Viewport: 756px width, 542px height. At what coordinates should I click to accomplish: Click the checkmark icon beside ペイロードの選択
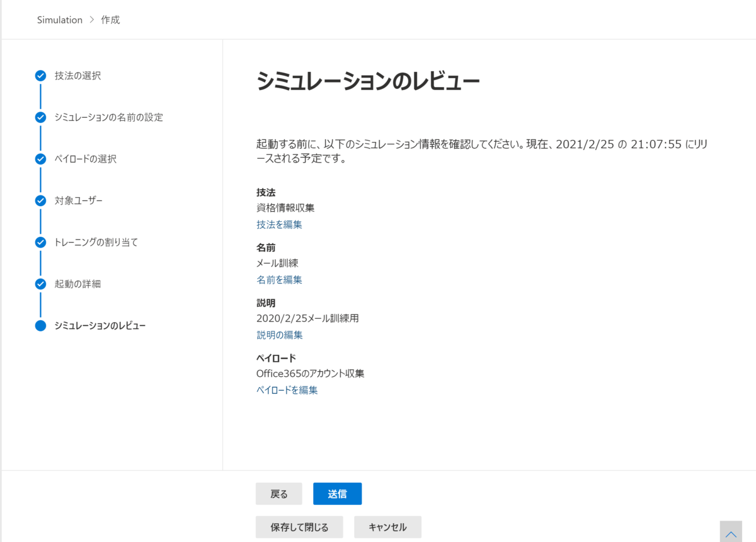click(x=40, y=159)
